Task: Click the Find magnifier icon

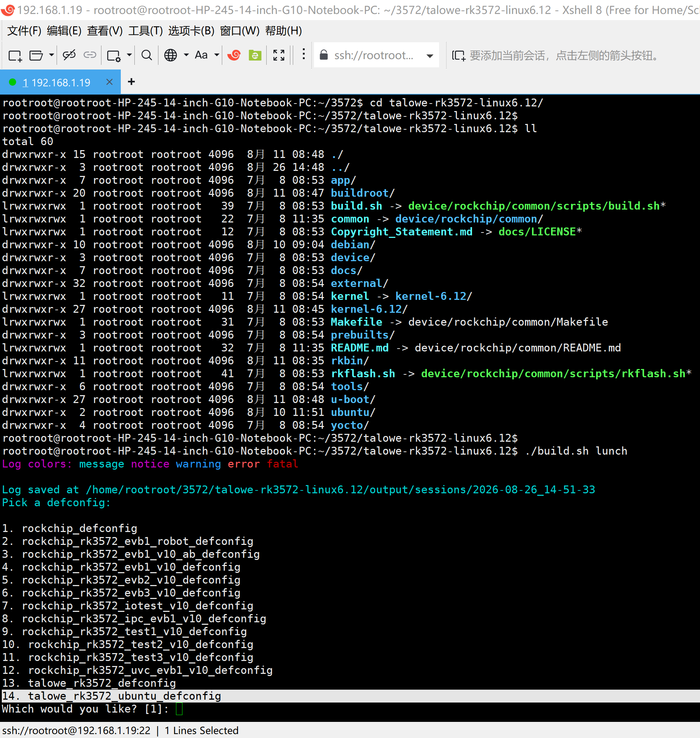Action: point(147,55)
